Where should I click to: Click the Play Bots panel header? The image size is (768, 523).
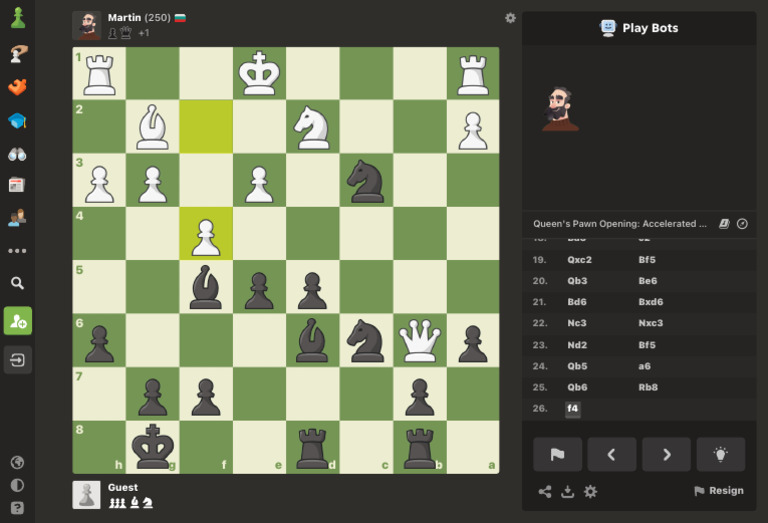click(639, 28)
